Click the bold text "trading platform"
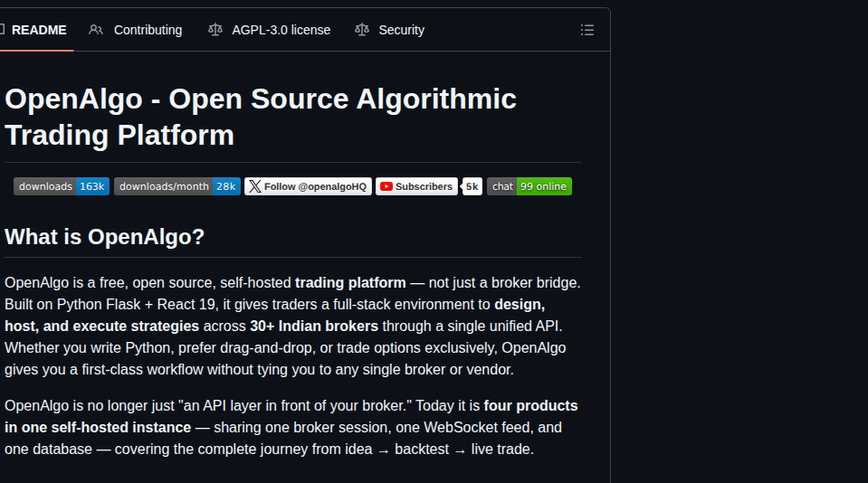This screenshot has height=483, width=868. 350,283
